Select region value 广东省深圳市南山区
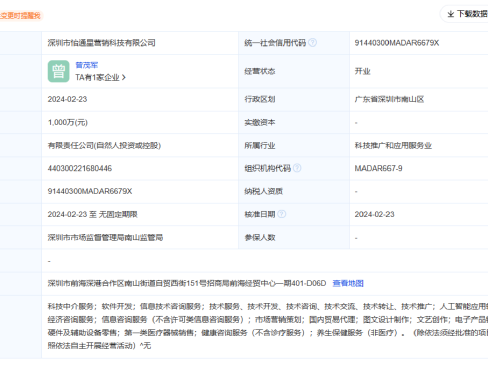The width and height of the screenshot is (488, 366). coord(389,99)
